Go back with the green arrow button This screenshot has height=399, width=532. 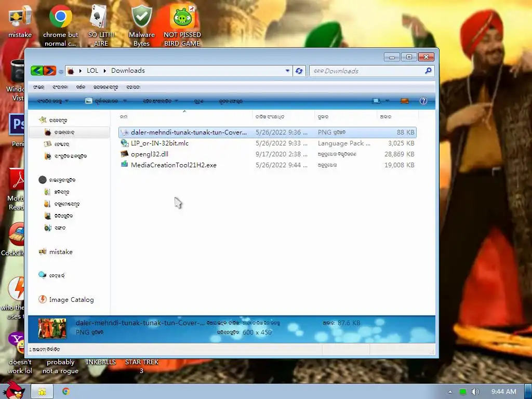(x=37, y=71)
